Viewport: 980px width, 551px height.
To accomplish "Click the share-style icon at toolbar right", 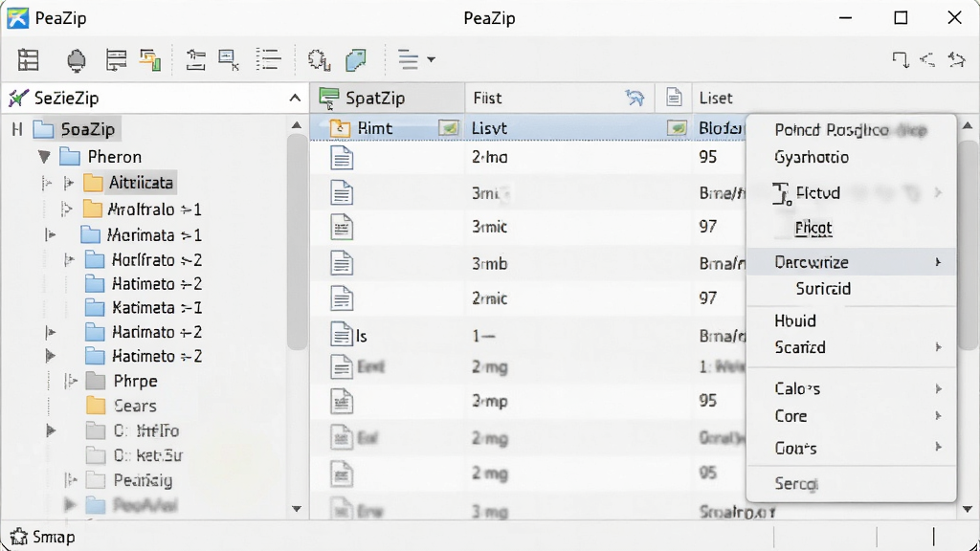I will pyautogui.click(x=927, y=60).
